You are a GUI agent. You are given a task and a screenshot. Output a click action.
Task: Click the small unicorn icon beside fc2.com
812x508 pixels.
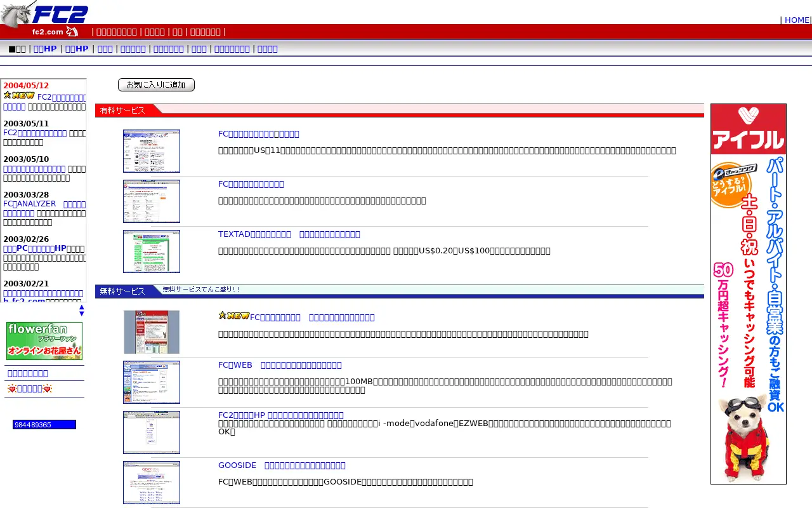coord(72,32)
